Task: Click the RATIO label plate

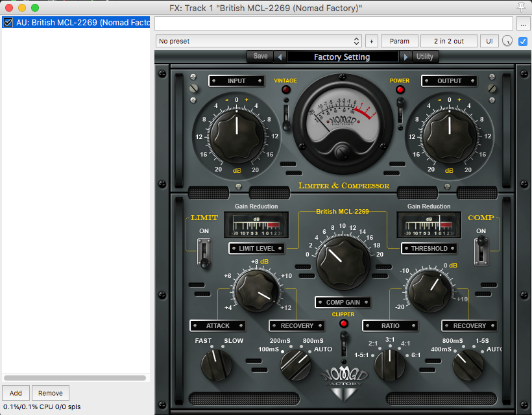Action: 390,325
